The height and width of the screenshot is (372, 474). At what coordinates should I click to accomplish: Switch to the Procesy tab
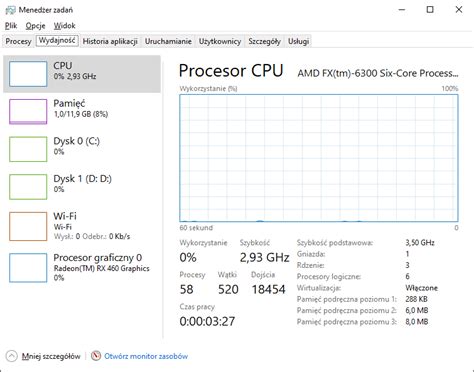click(x=18, y=41)
